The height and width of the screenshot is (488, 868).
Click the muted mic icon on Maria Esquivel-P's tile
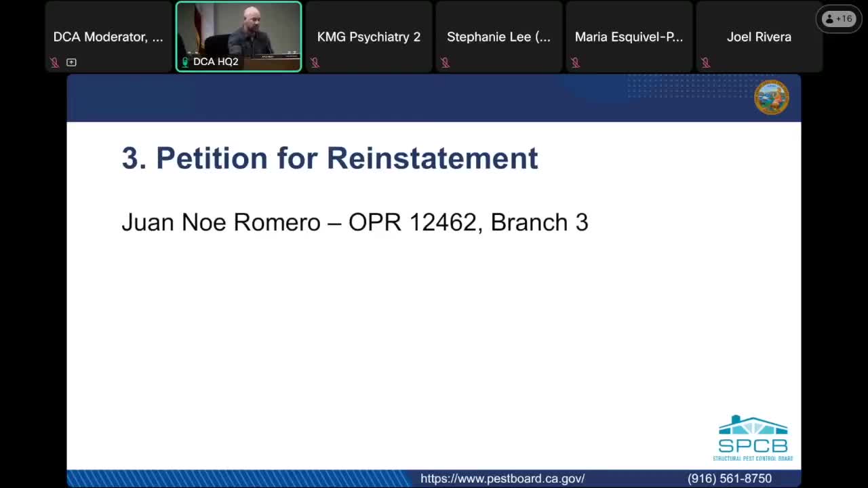(575, 62)
